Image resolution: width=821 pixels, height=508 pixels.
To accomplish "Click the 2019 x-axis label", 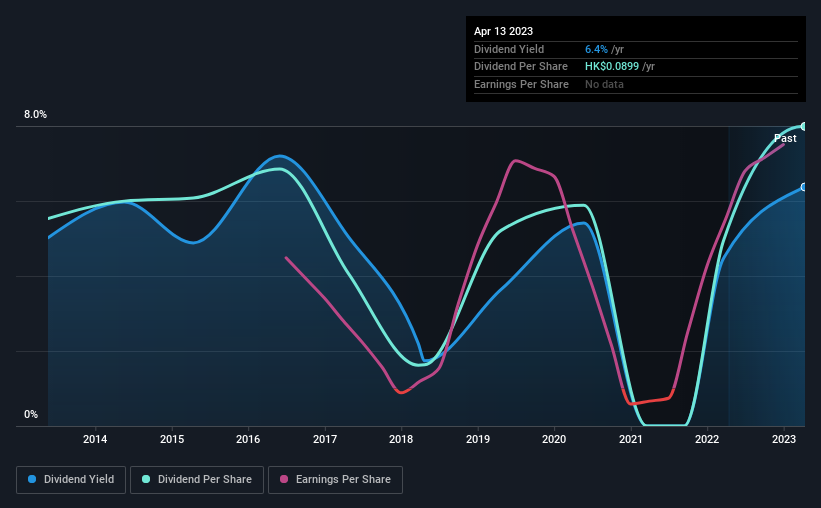I will (x=478, y=439).
